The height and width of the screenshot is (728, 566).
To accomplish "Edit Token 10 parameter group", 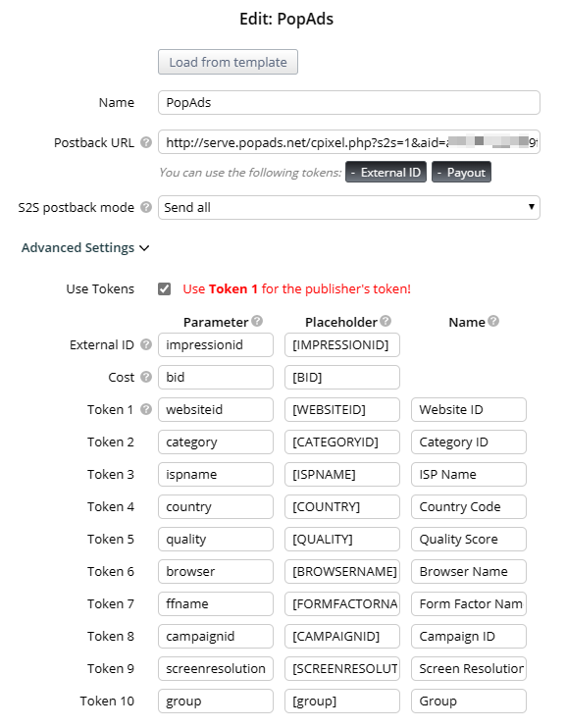I will 216,701.
